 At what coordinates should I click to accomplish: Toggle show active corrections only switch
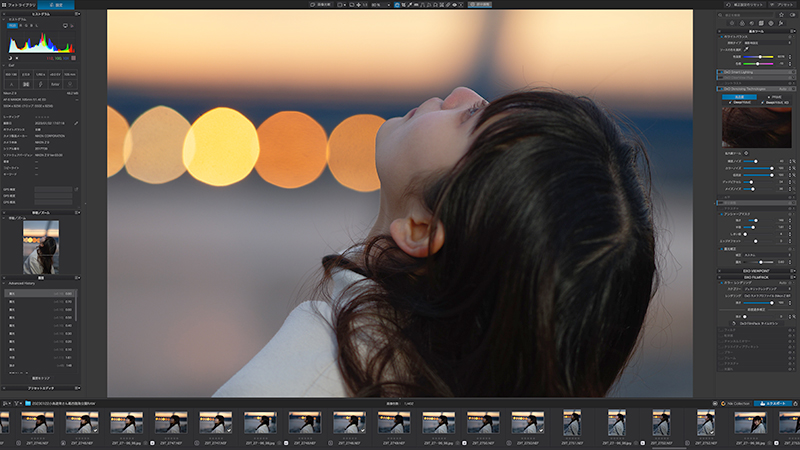[x=792, y=15]
